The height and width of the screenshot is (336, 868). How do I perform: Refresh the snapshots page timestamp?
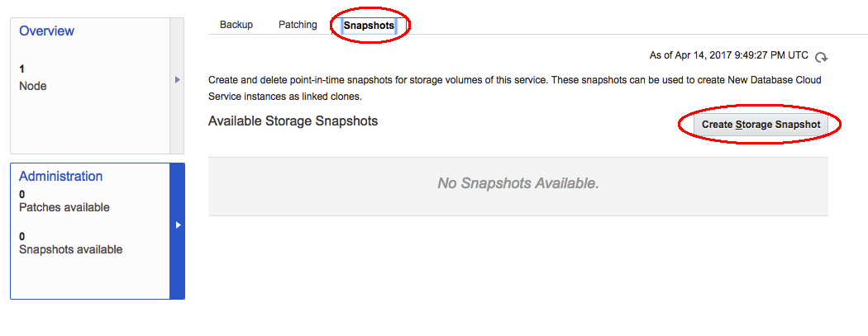coord(821,57)
